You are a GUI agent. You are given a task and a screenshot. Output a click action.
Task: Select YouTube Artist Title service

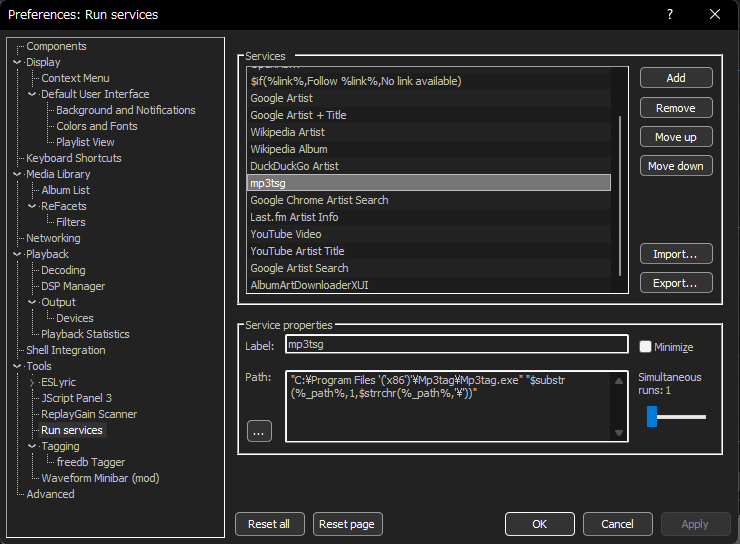[x=429, y=251]
